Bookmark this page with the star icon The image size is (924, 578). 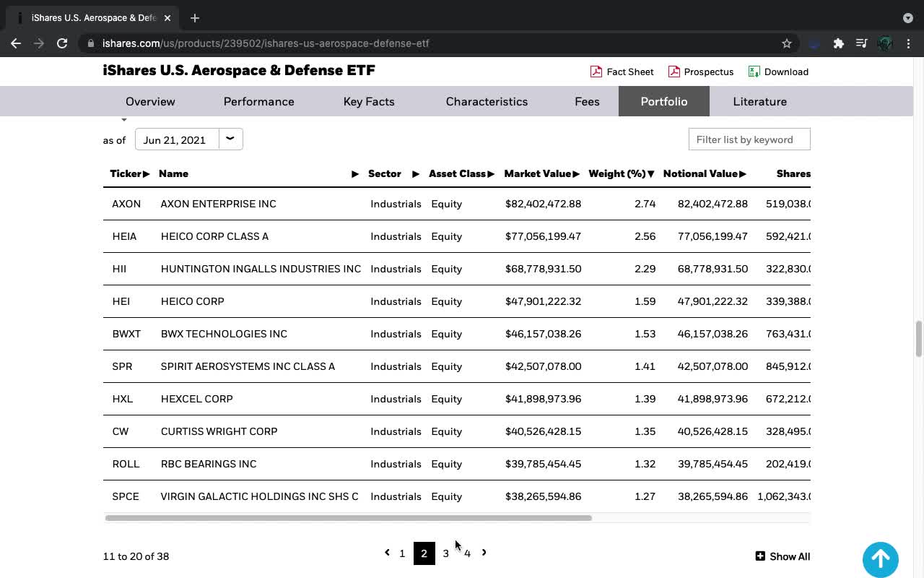point(787,43)
